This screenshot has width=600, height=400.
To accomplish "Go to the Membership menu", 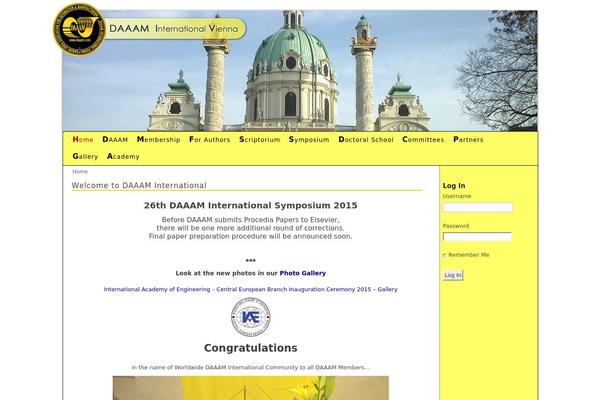I will 158,139.
